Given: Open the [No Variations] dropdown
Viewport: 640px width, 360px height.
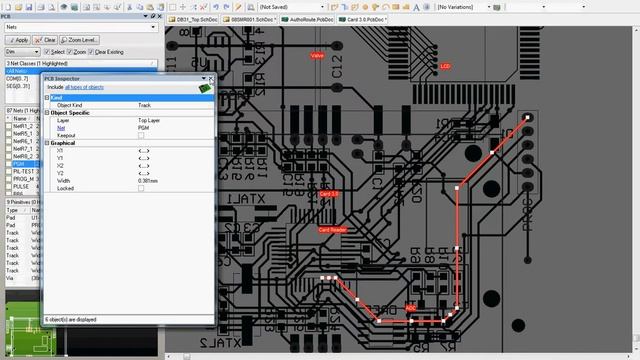Looking at the screenshot, I should tap(489, 7).
